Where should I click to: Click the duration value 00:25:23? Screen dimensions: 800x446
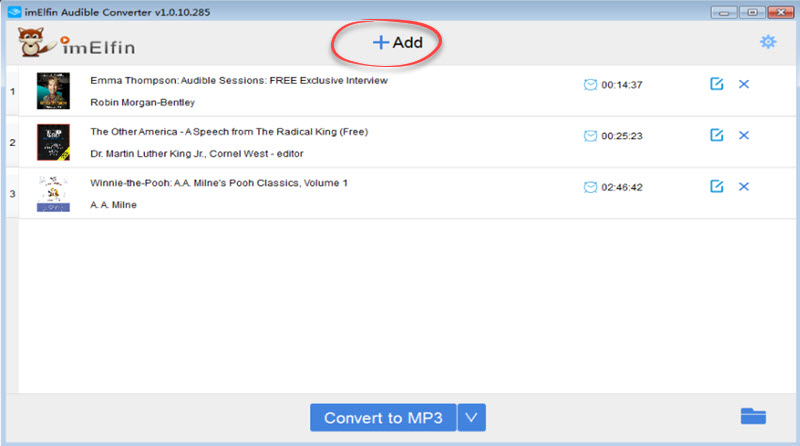tap(621, 136)
